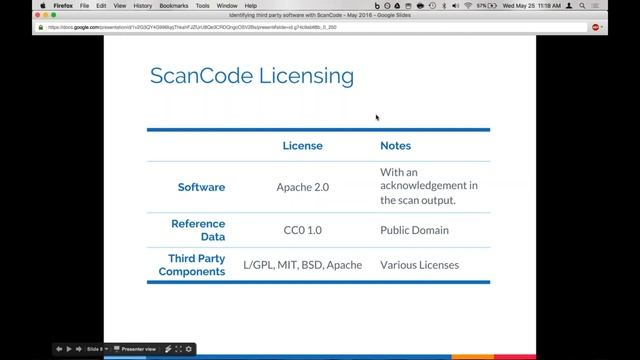Click the 'b' menu bar icon

(377, 6)
